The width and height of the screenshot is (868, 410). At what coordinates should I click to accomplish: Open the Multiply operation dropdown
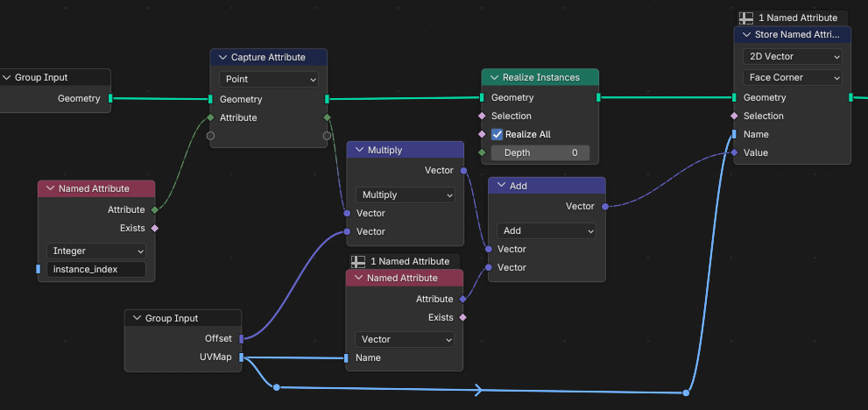point(406,195)
